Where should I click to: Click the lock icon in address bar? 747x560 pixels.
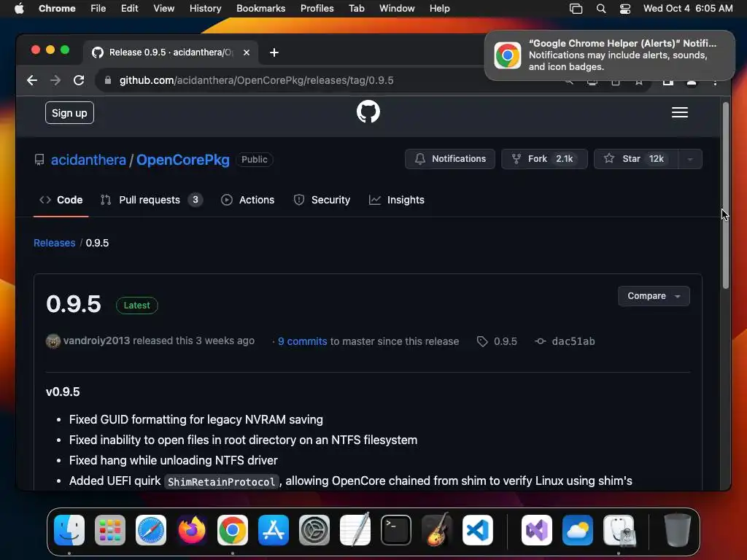108,80
